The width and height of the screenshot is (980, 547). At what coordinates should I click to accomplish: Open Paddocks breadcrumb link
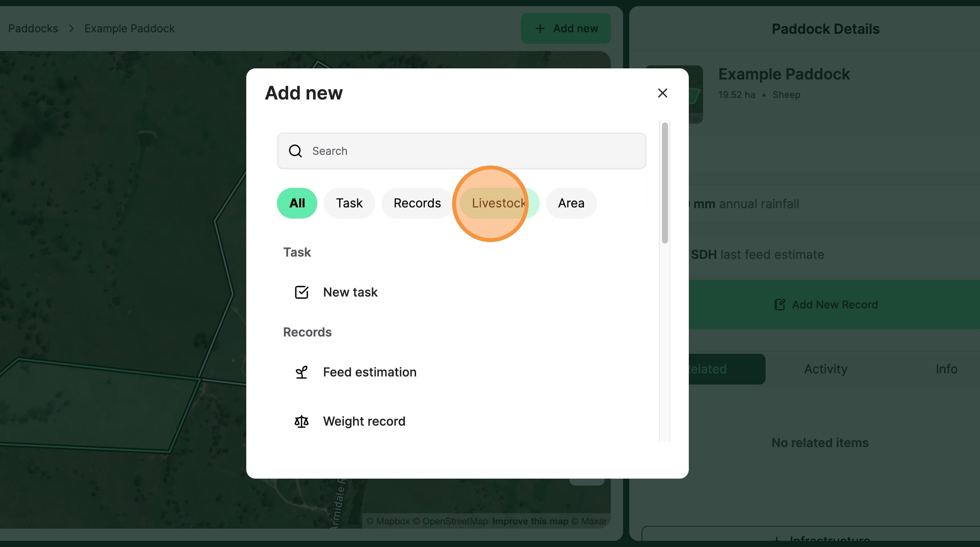point(33,28)
